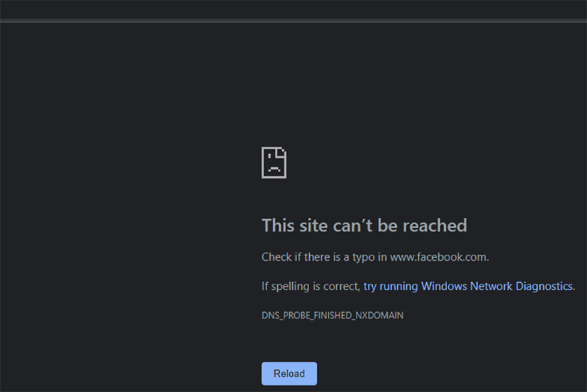Click the word "site" in the heading
Image resolution: width=587 pixels, height=392 pixels.
point(313,225)
